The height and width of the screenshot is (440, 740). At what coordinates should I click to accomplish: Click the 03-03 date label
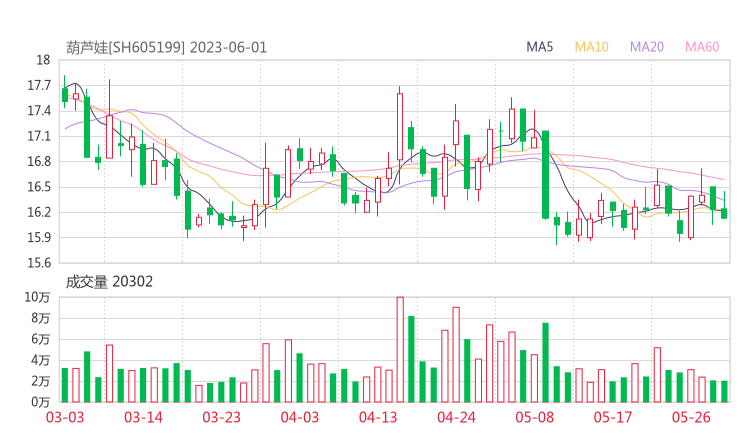(65, 417)
